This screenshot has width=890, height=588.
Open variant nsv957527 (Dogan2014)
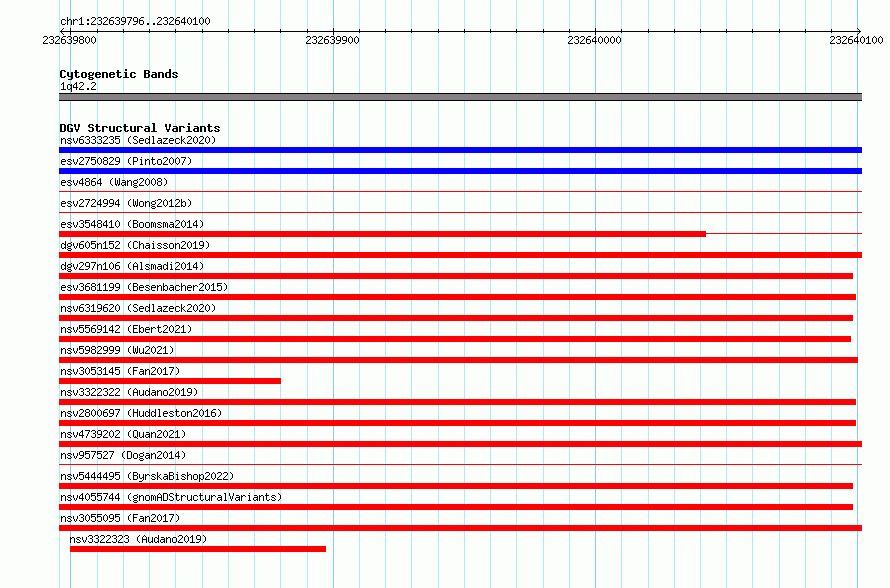(123, 455)
